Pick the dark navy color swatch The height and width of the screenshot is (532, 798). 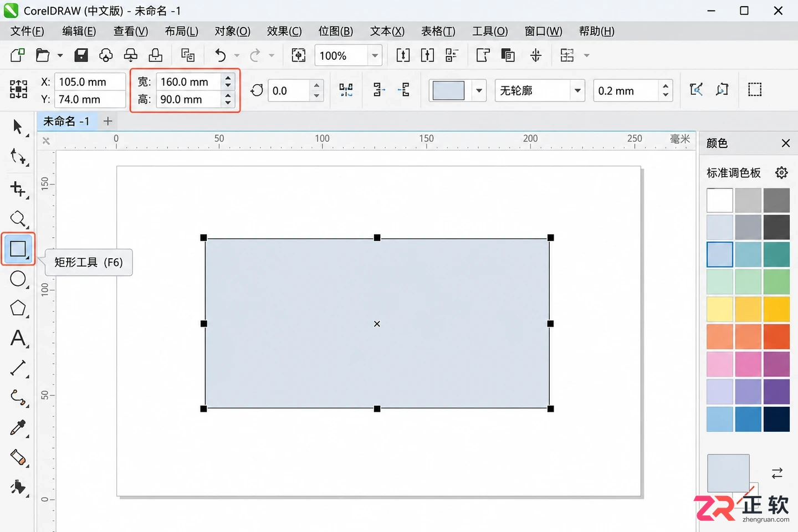tap(776, 418)
